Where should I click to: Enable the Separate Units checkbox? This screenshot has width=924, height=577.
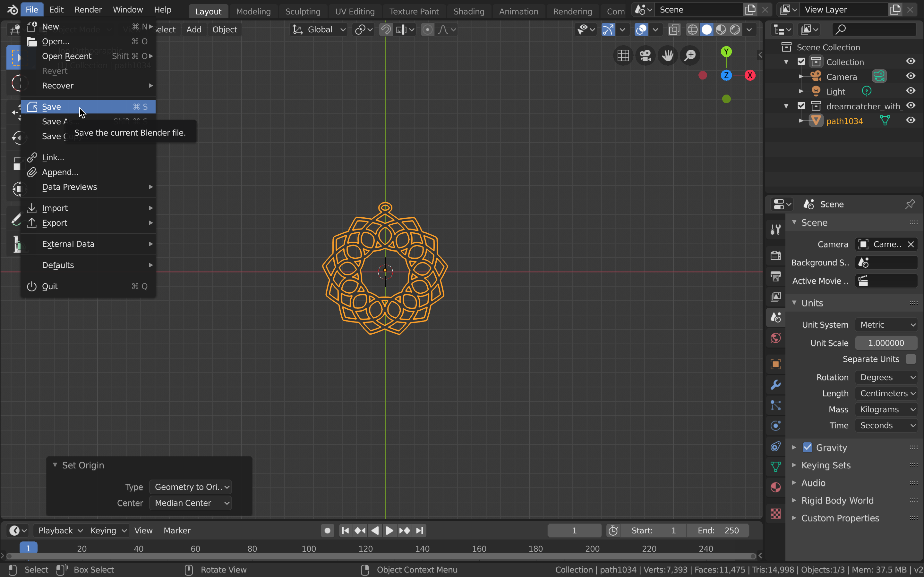911,359
